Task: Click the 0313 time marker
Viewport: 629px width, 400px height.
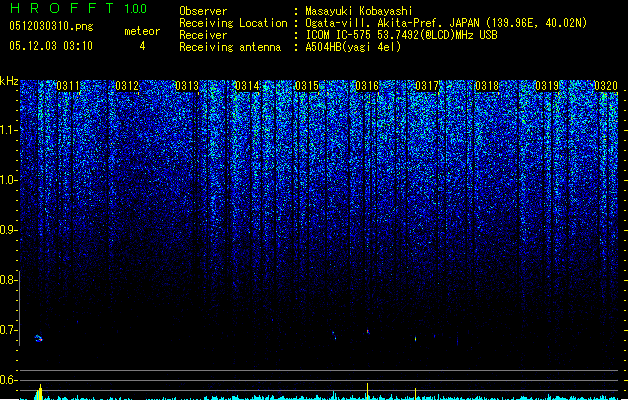Action: coord(187,86)
